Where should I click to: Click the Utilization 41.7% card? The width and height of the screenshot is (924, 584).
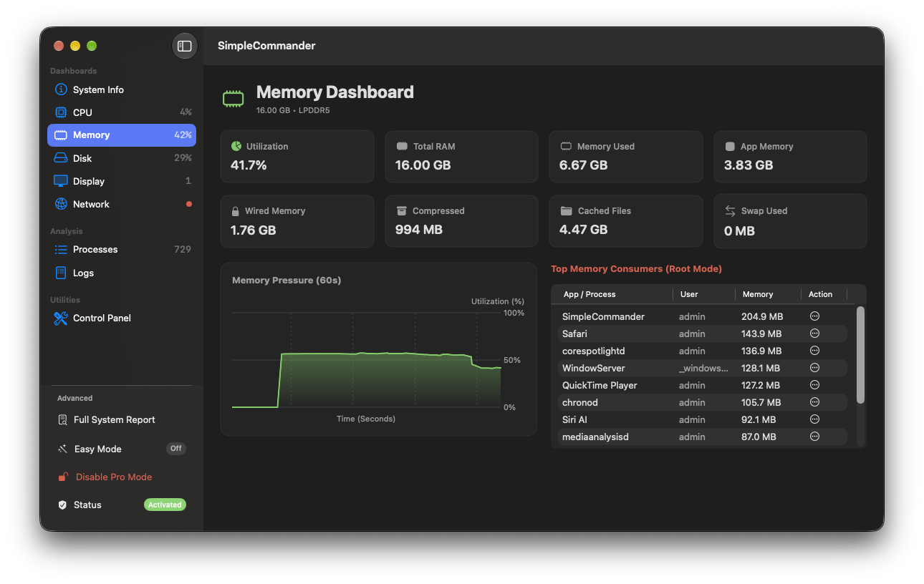point(297,156)
